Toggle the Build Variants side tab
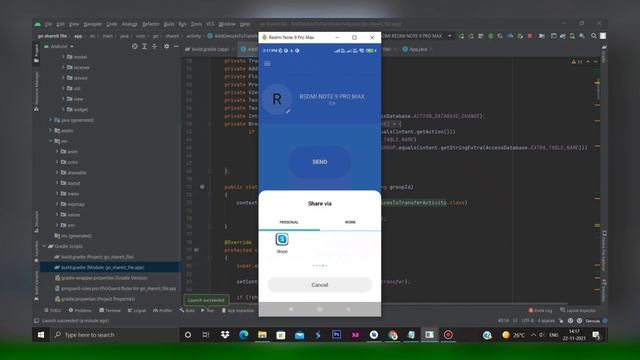The height and width of the screenshot is (360, 640). (x=36, y=286)
